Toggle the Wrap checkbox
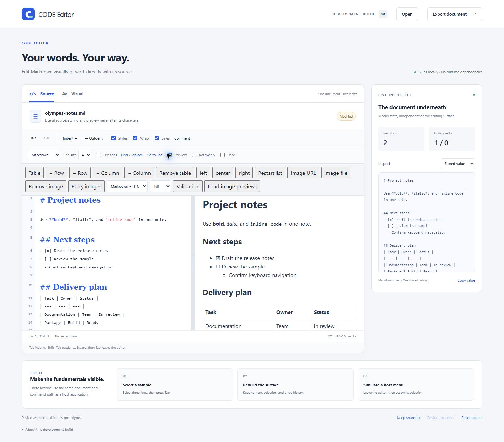The image size is (504, 442). point(135,138)
